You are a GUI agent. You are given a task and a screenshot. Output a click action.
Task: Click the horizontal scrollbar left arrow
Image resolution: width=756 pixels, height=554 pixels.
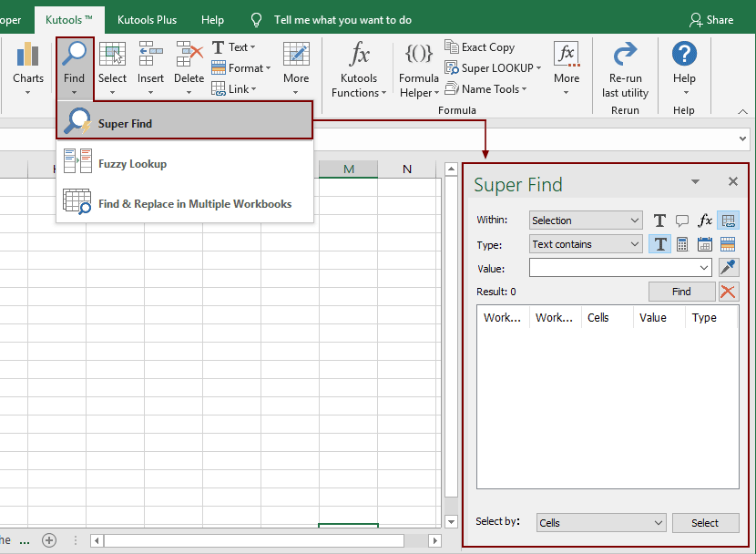97,541
